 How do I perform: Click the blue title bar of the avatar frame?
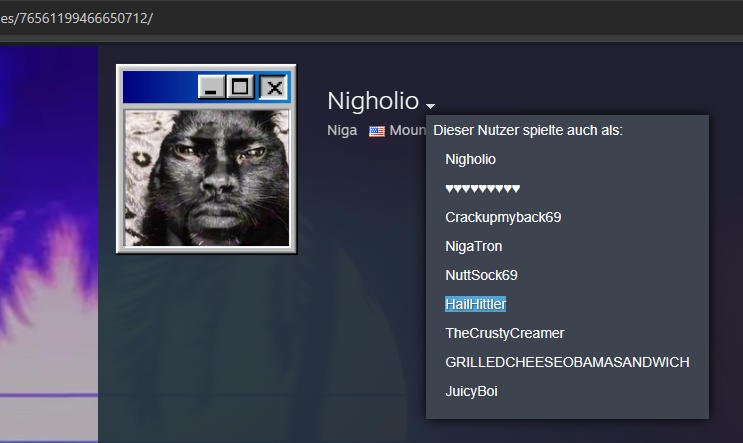pos(158,88)
